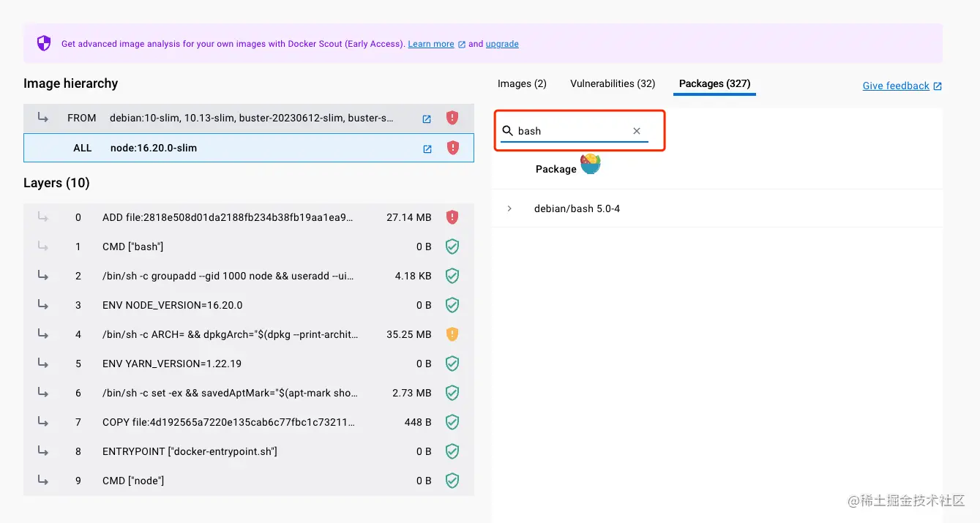Image resolution: width=980 pixels, height=523 pixels.
Task: Select layer 6 set -ex savedAptMark
Action: pos(249,393)
